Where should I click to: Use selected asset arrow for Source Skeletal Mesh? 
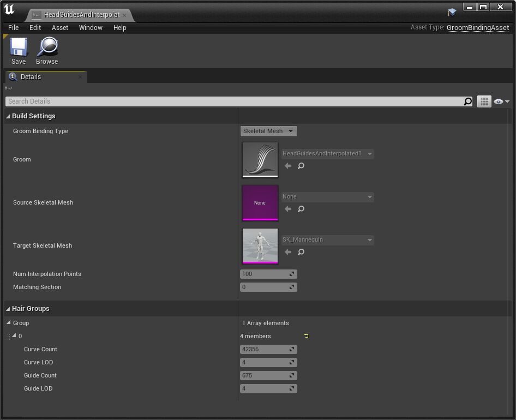[288, 209]
